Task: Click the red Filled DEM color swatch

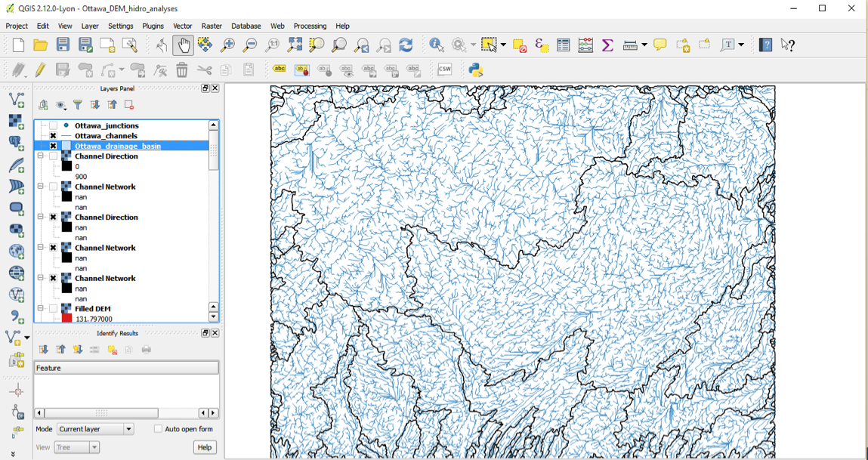Action: tap(66, 319)
